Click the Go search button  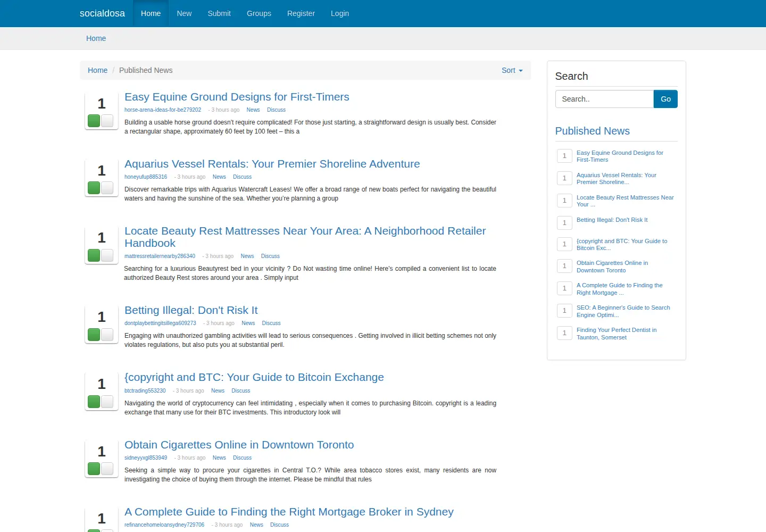pyautogui.click(x=665, y=99)
